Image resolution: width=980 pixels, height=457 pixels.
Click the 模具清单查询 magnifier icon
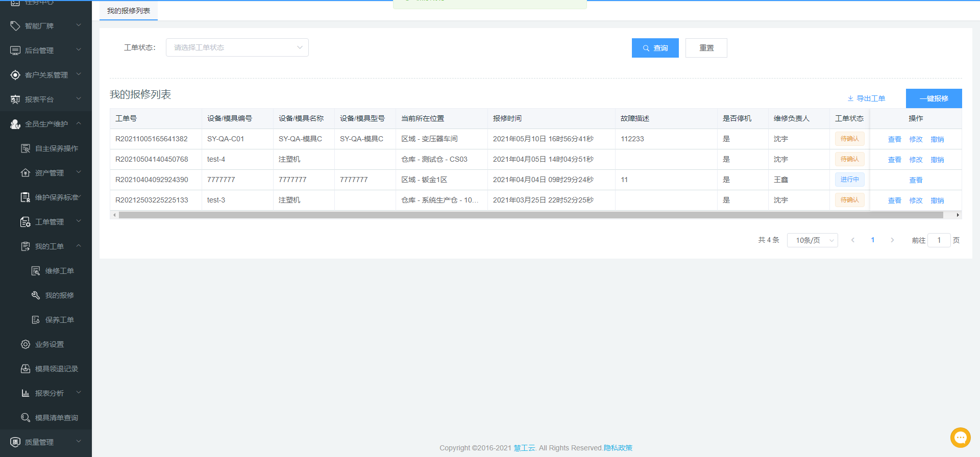[x=26, y=418]
